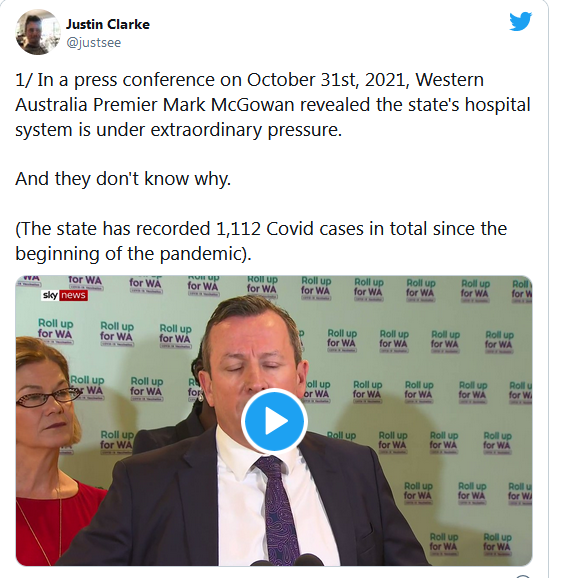
Task: Visit the @justsee handle link
Action: 94,43
